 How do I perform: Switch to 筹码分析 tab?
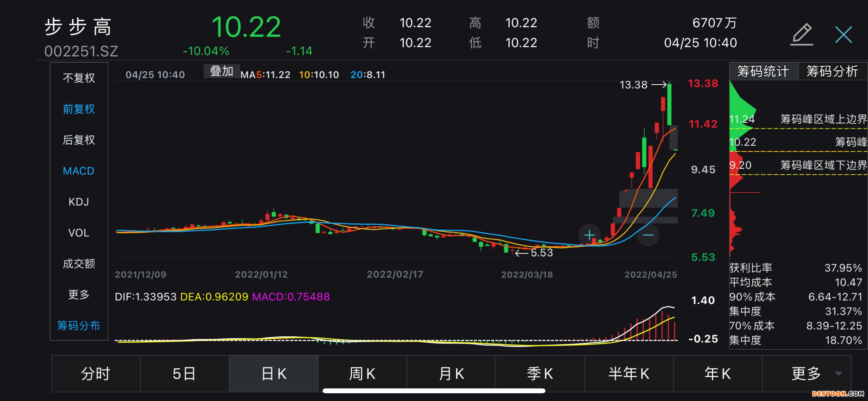832,71
